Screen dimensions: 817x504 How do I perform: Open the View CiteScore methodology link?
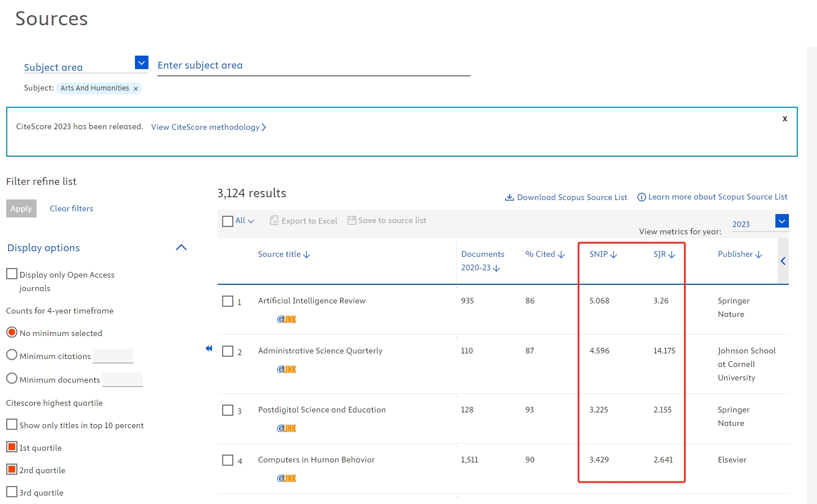(x=208, y=127)
